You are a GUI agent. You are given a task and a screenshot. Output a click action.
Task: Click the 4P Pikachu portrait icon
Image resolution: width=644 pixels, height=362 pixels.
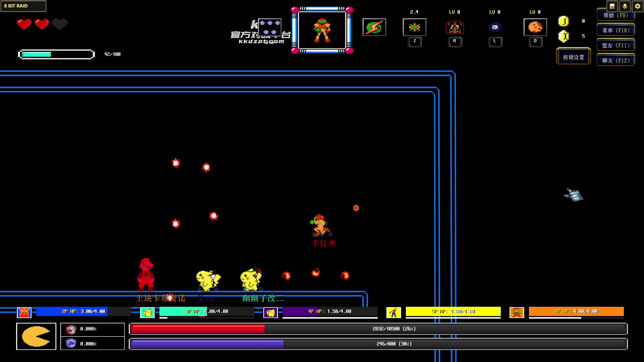point(271,312)
